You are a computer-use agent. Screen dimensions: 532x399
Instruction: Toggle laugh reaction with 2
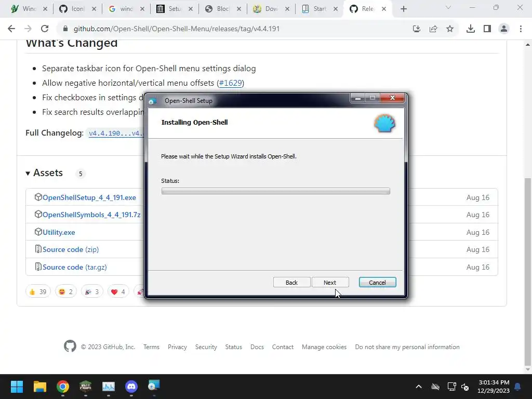coord(66,291)
